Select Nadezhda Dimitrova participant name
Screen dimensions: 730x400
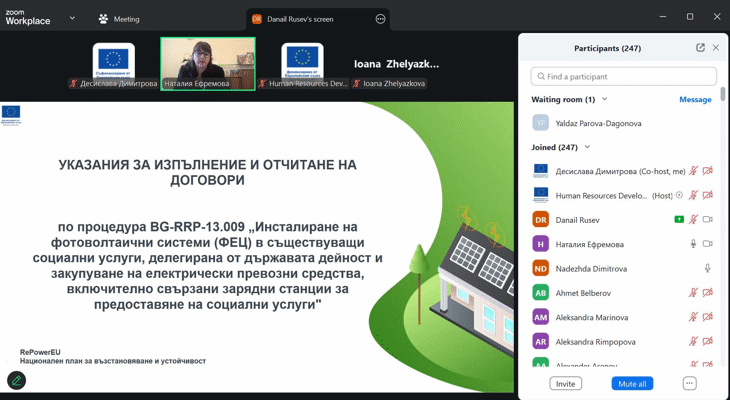591,269
